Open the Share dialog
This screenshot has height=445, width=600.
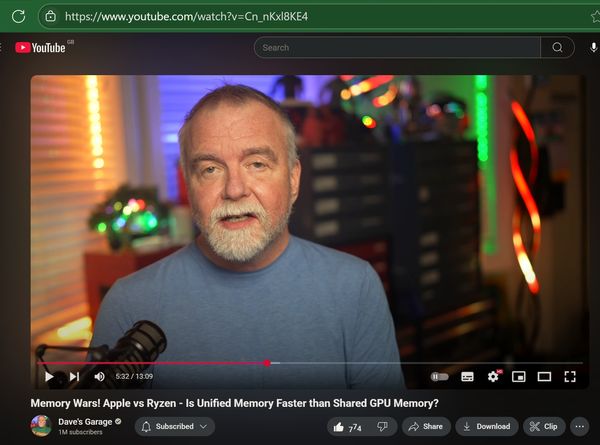[x=426, y=427]
